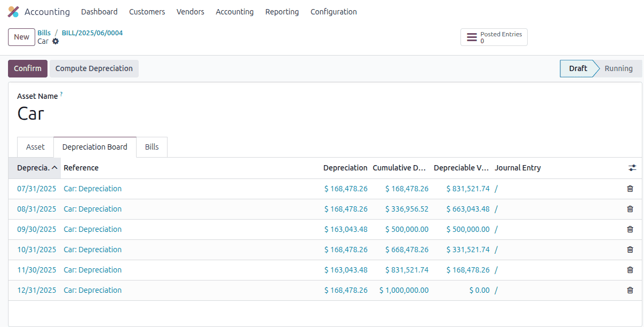Open the Configuration menu
Image resolution: width=644 pixels, height=327 pixels.
(x=333, y=11)
